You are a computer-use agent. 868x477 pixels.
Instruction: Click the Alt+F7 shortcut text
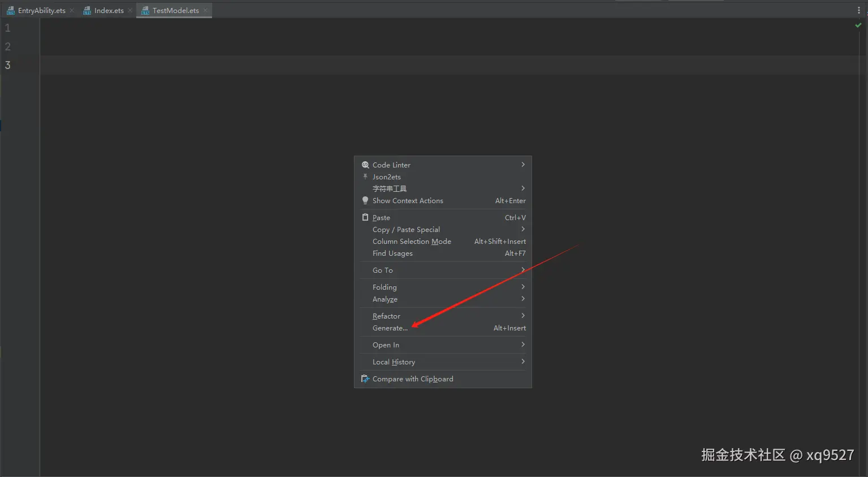515,253
